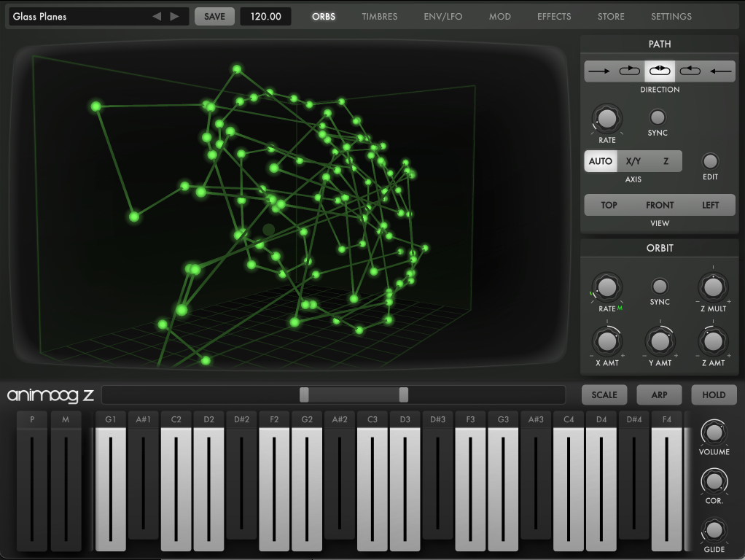Set axis mode to Z
Screen dimensions: 745x560
click(x=666, y=161)
